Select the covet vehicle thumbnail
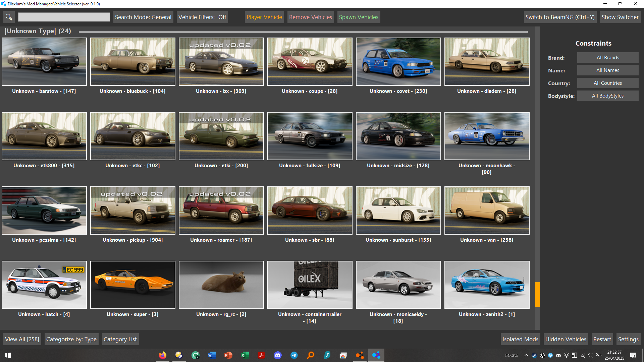The height and width of the screenshot is (362, 644). 398,62
